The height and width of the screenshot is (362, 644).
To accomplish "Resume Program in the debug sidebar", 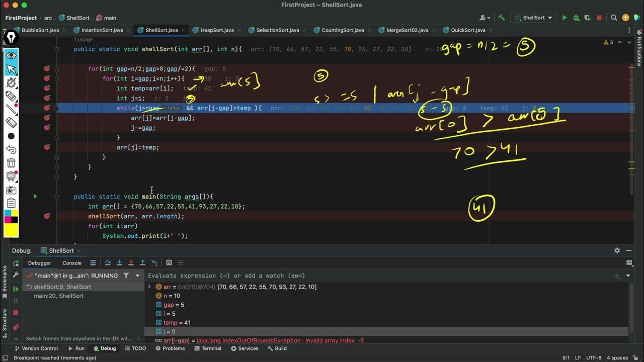I will (x=16, y=289).
